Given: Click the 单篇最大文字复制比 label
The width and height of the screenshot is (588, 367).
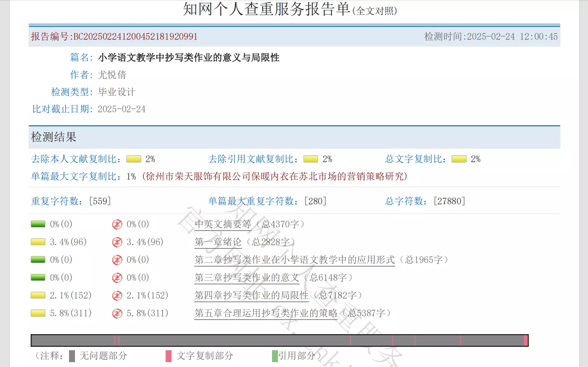Looking at the screenshot, I should click(76, 177).
